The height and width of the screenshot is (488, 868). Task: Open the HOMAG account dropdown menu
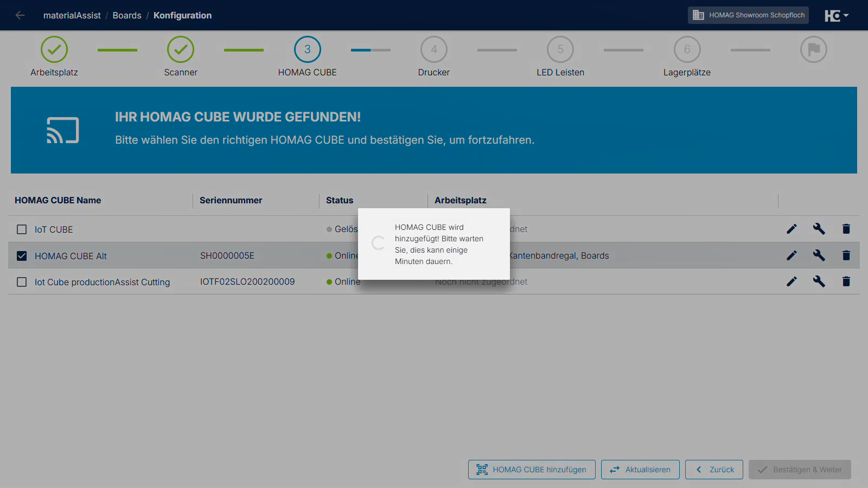point(837,16)
